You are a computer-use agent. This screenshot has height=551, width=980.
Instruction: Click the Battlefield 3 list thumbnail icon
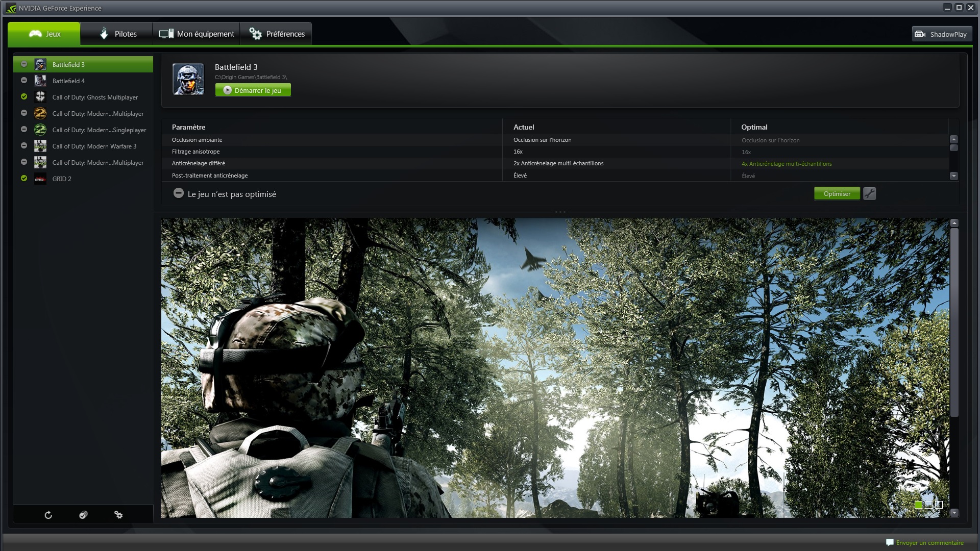(40, 64)
